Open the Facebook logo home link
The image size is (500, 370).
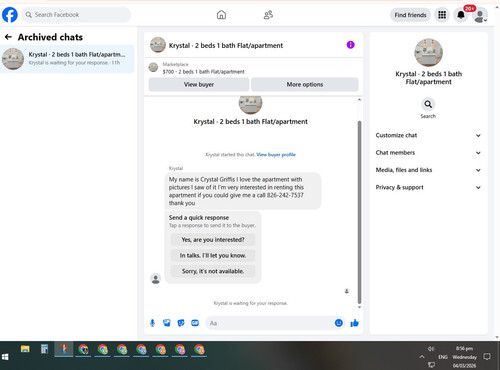10,15
